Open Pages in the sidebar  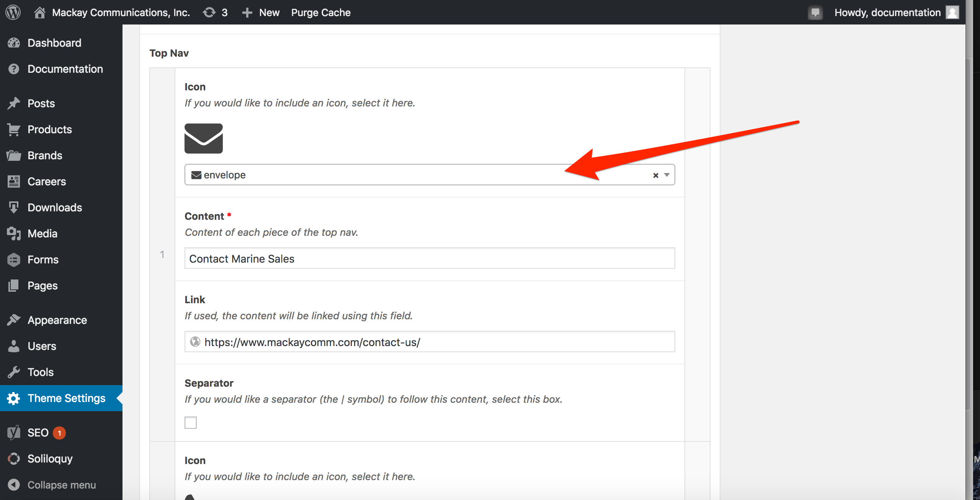tap(61, 286)
